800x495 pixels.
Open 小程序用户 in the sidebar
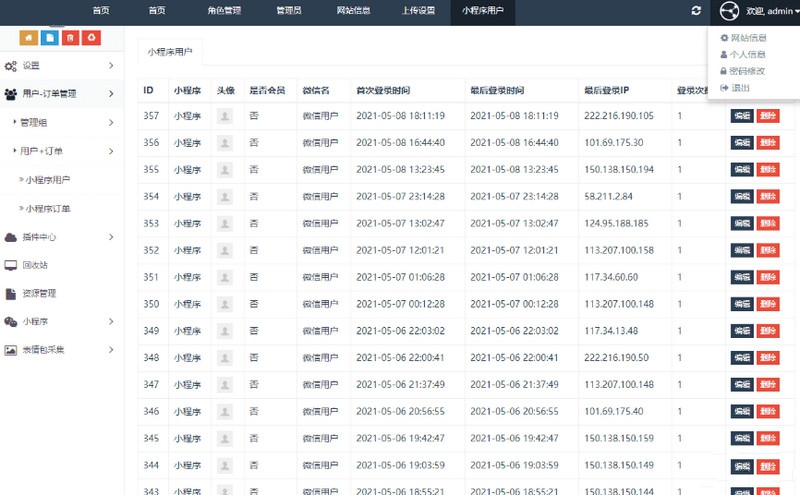coord(47,180)
